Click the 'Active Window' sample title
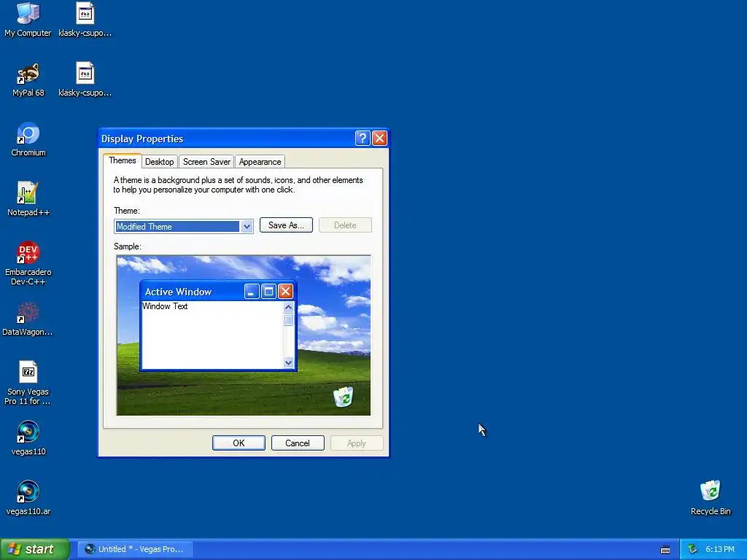 tap(178, 292)
